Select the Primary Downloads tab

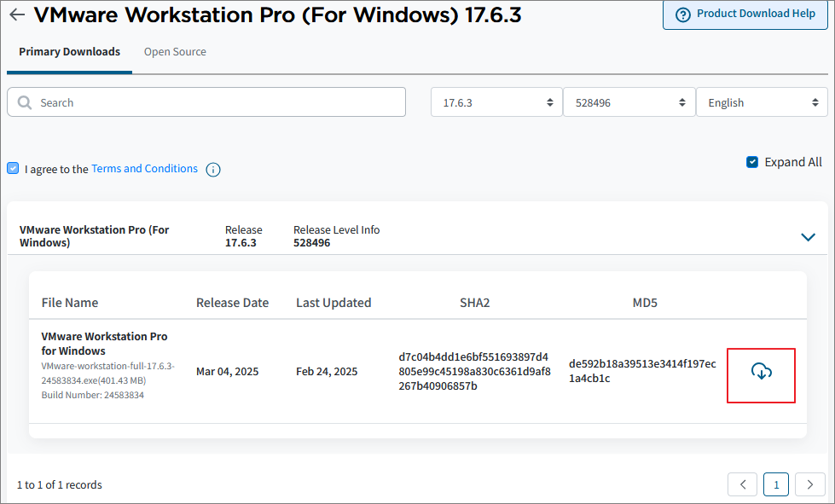coord(69,52)
